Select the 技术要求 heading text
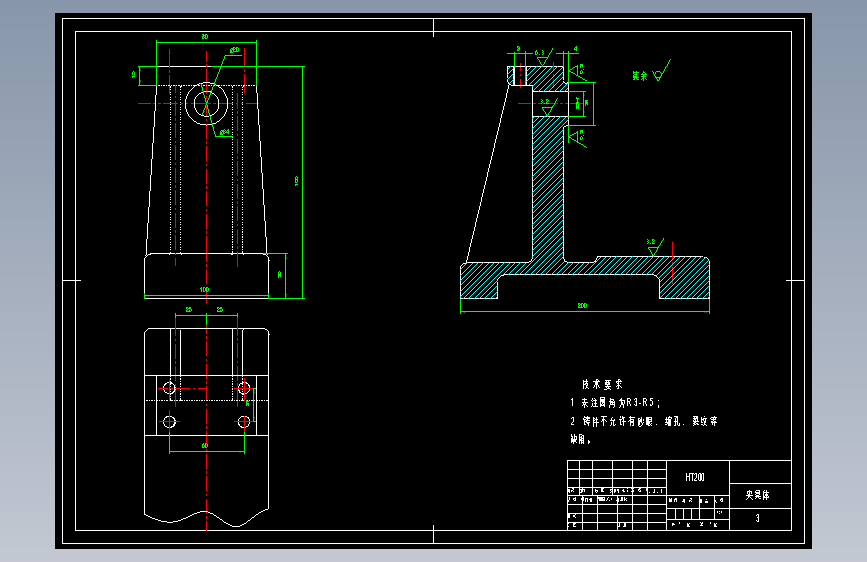This screenshot has width=867, height=562. coord(602,384)
